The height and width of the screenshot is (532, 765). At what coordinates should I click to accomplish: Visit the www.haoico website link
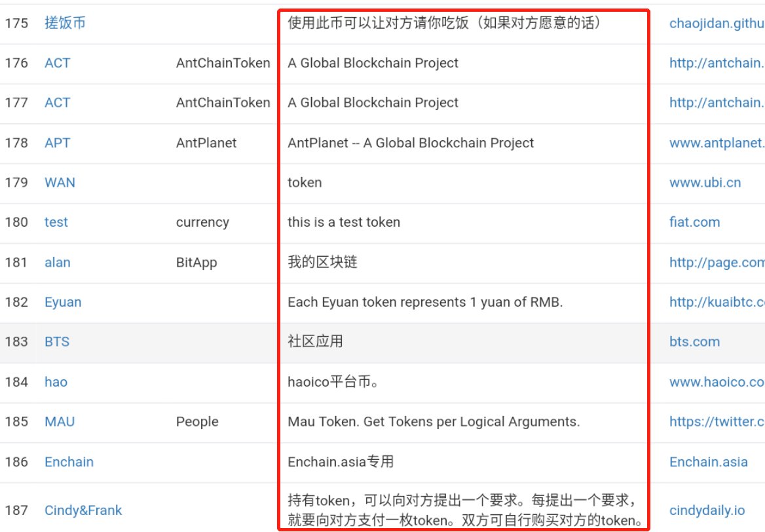point(717,382)
